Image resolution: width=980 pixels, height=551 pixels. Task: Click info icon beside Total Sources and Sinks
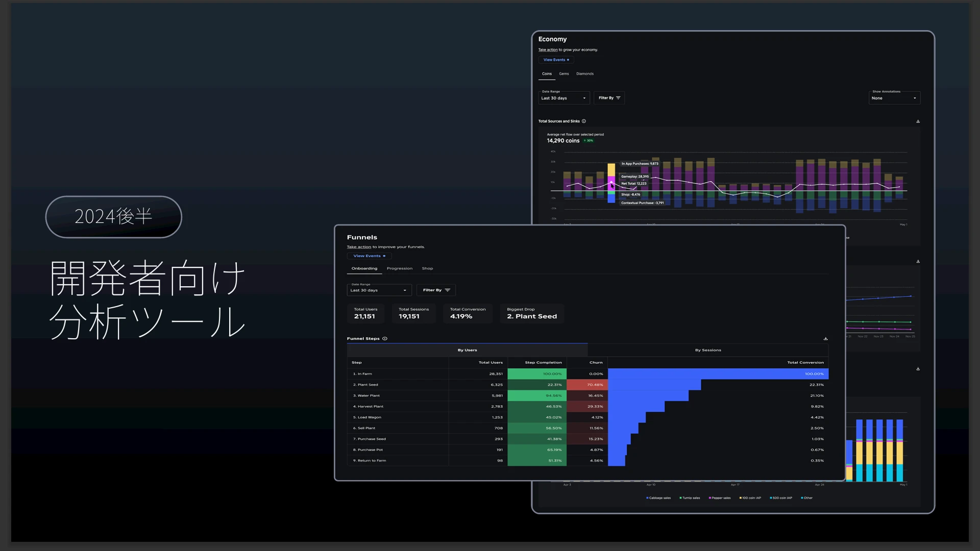(584, 121)
